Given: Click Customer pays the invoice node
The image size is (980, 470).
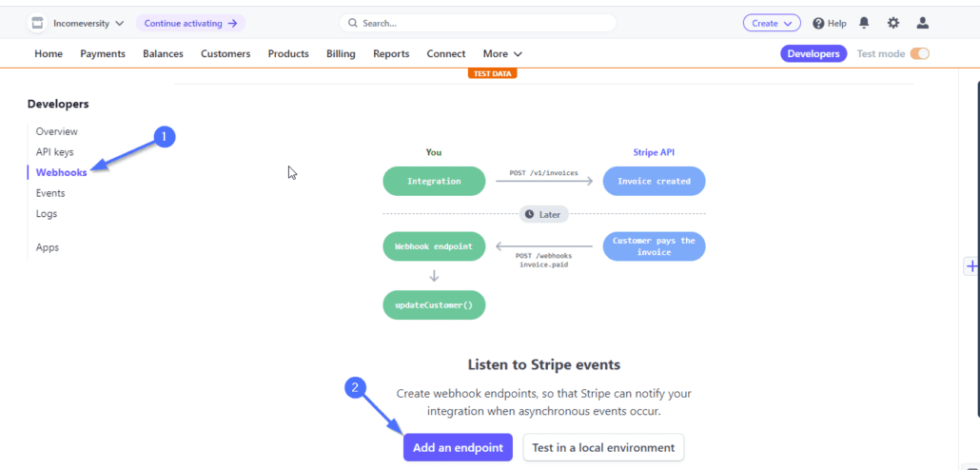Looking at the screenshot, I should point(654,246).
